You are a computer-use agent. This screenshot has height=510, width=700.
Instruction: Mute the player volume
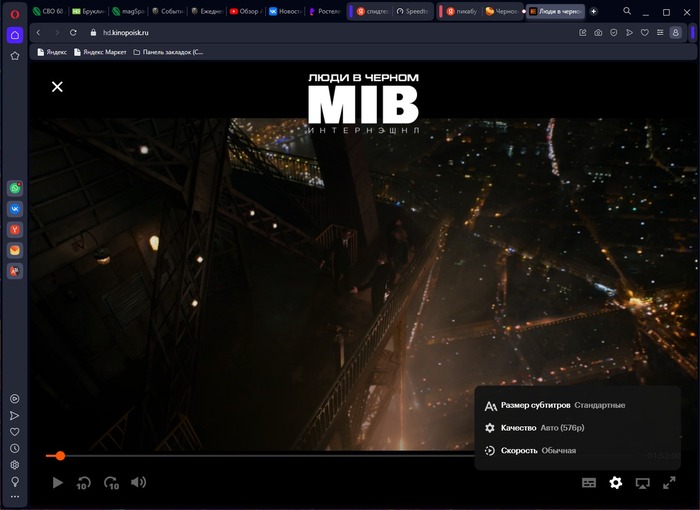click(x=138, y=482)
